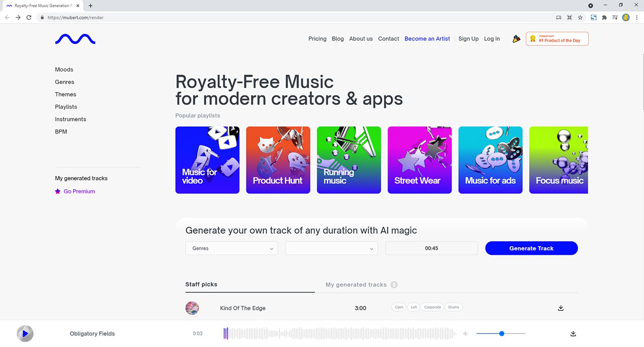This screenshot has height=347, width=644.
Task: Click the 00:45 duration field
Action: click(x=431, y=248)
